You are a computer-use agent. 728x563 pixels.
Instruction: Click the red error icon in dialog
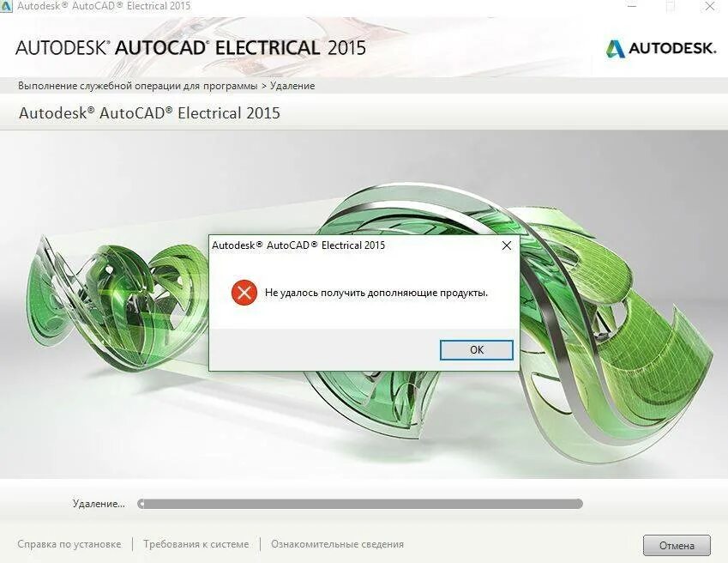[244, 293]
